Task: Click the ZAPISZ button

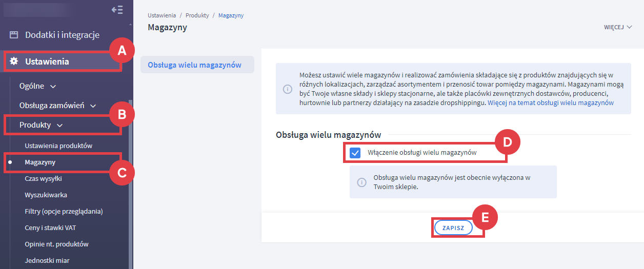Action: coord(453,228)
